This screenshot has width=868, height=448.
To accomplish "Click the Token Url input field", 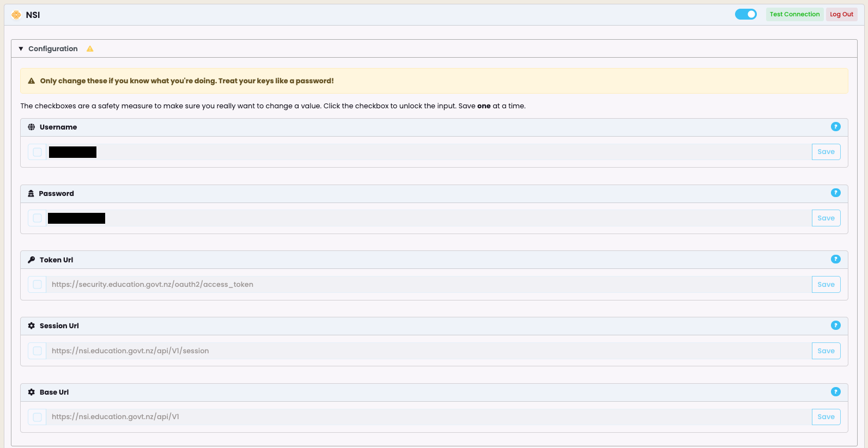I will (429, 285).
